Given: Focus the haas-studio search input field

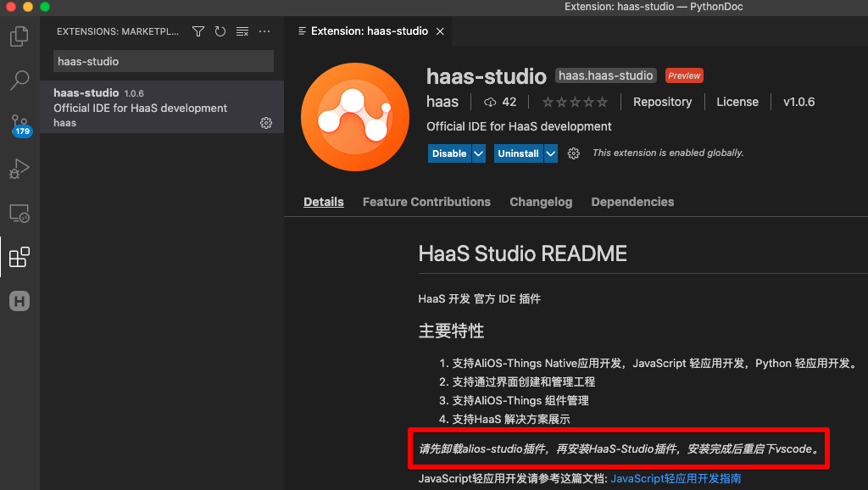Looking at the screenshot, I should pyautogui.click(x=164, y=61).
